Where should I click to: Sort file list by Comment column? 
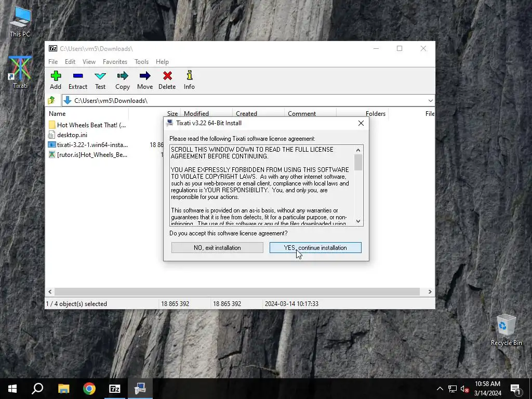pos(310,114)
